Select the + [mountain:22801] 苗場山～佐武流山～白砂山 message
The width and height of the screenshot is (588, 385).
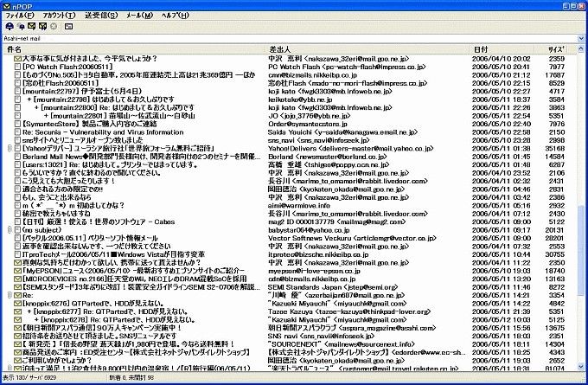click(119, 116)
